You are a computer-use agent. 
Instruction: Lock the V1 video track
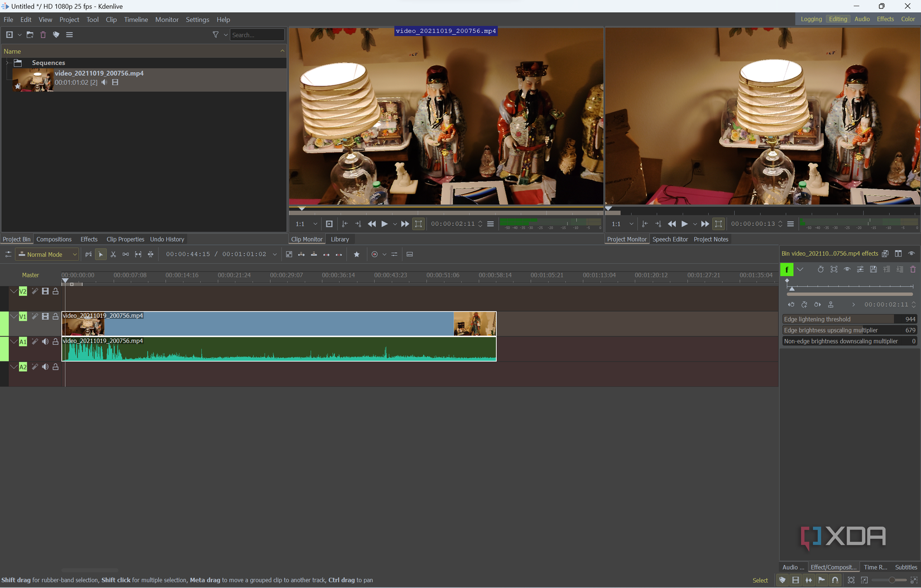point(55,316)
